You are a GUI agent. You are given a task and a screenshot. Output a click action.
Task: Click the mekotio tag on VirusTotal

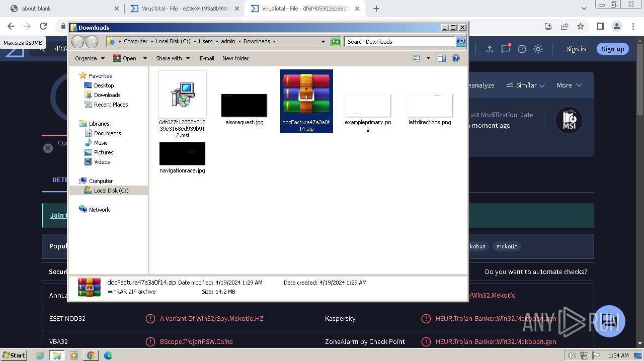click(507, 246)
